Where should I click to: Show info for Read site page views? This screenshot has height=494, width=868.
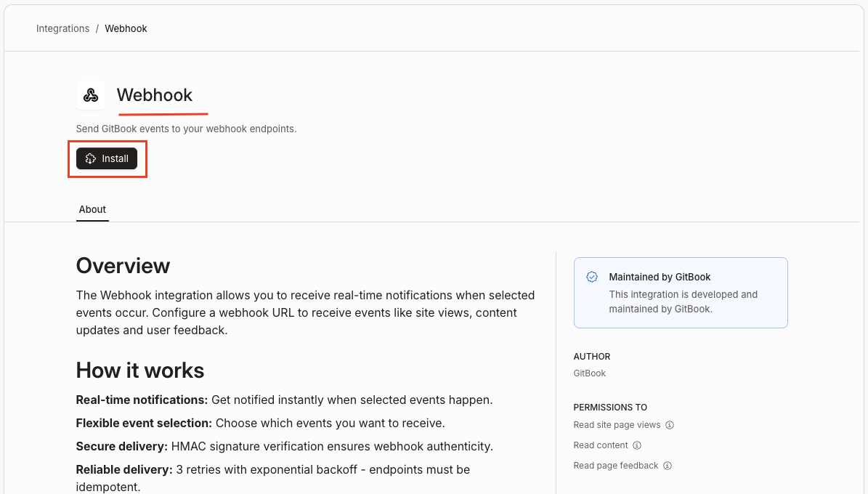tap(669, 425)
